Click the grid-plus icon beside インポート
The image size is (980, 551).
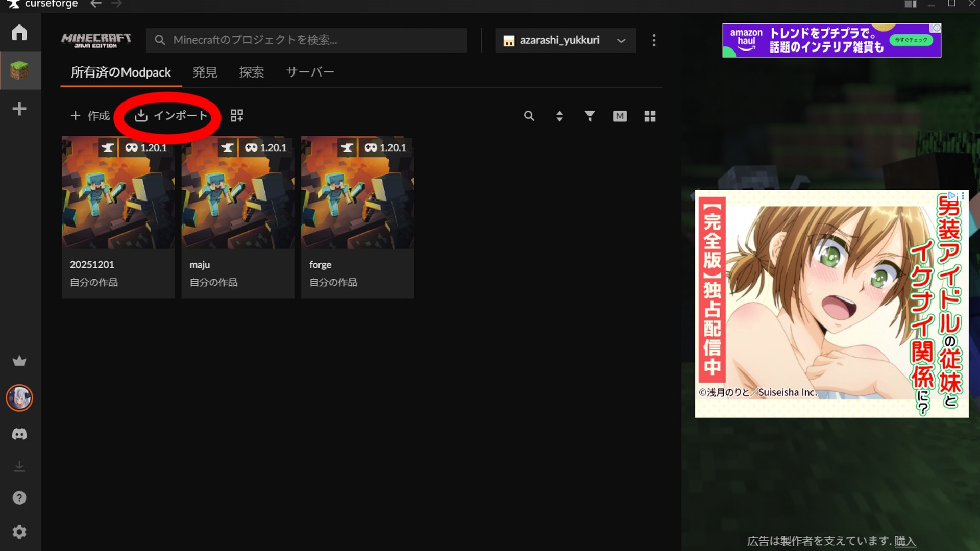pyautogui.click(x=237, y=116)
